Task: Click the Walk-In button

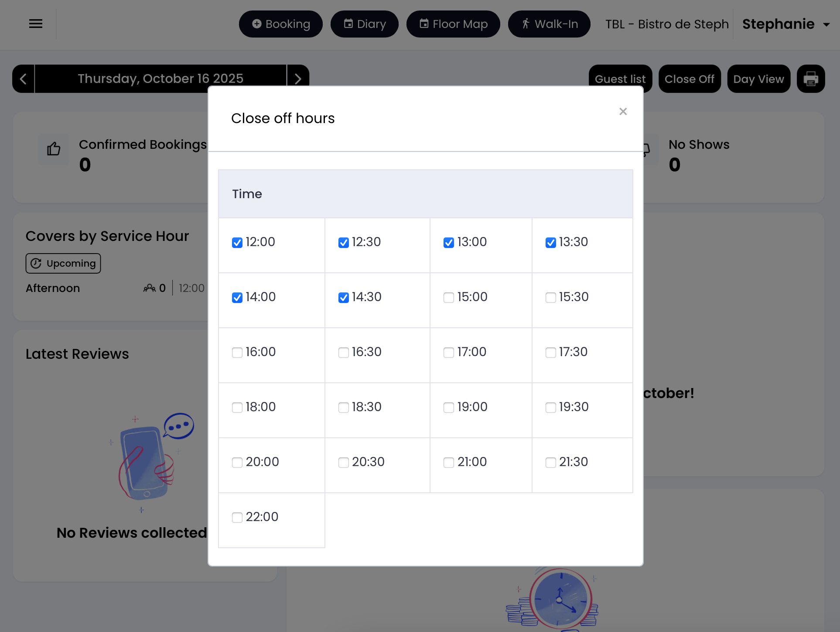Action: (x=549, y=24)
